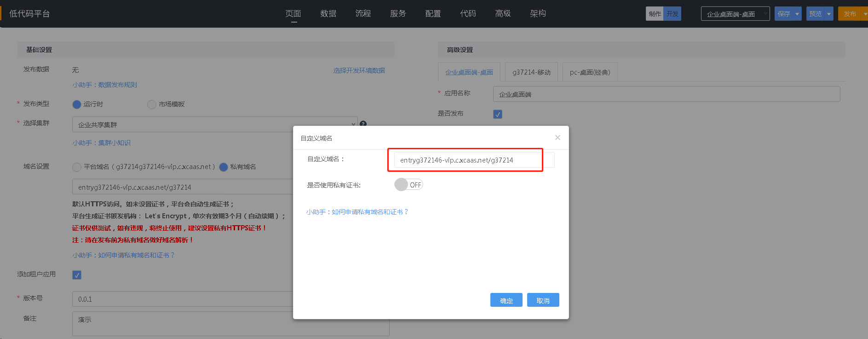Expand the 保存 button dropdown arrow
868x339 pixels.
click(797, 14)
